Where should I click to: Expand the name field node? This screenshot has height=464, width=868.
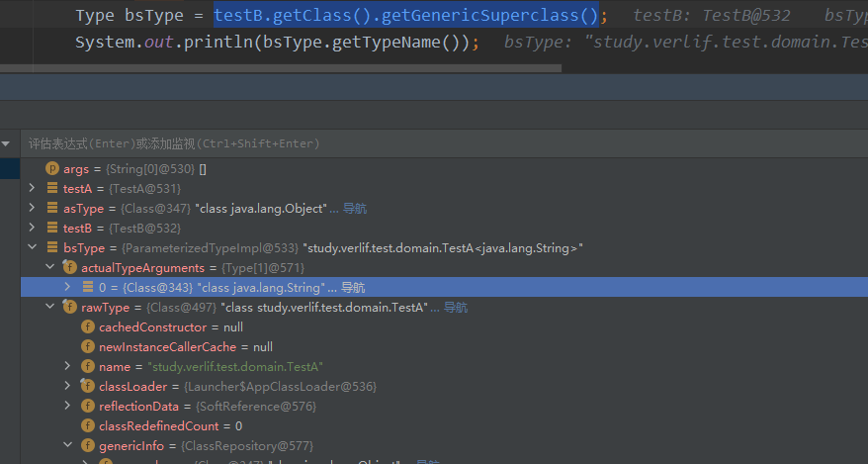[68, 367]
